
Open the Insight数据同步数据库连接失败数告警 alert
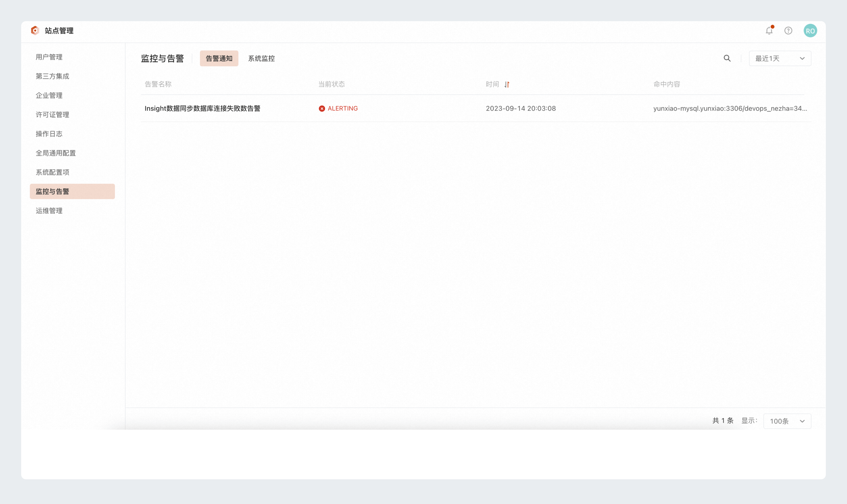pyautogui.click(x=202, y=108)
